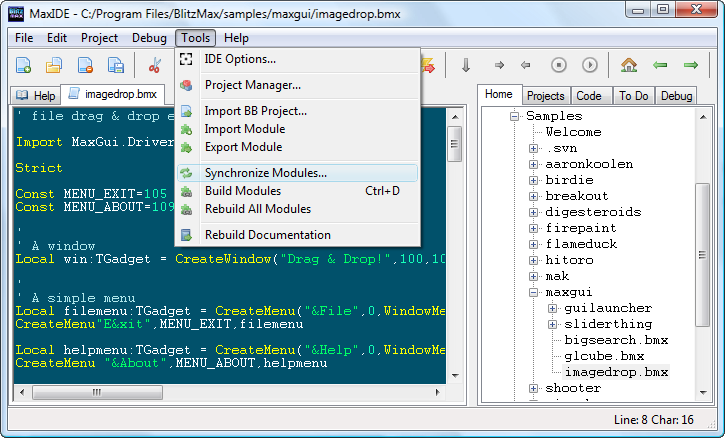Click the editor vertical scrollbar thumb

coord(455,144)
